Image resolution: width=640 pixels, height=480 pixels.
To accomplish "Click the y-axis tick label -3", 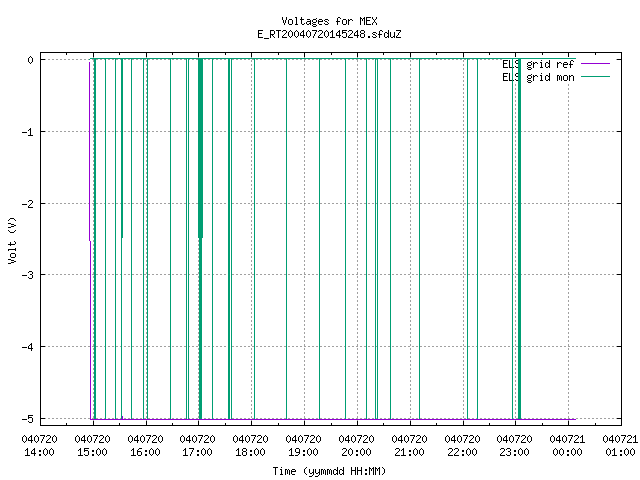I will tap(28, 275).
